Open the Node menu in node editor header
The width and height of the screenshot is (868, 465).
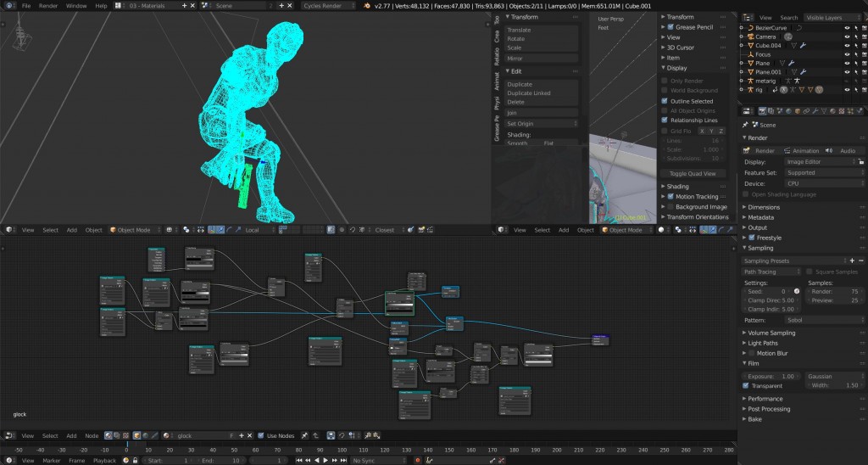point(91,435)
